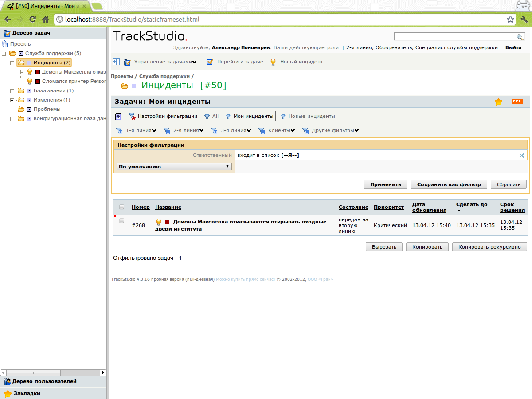Open the RSS feed icon
Image resolution: width=532 pixels, height=399 pixels.
pos(517,102)
